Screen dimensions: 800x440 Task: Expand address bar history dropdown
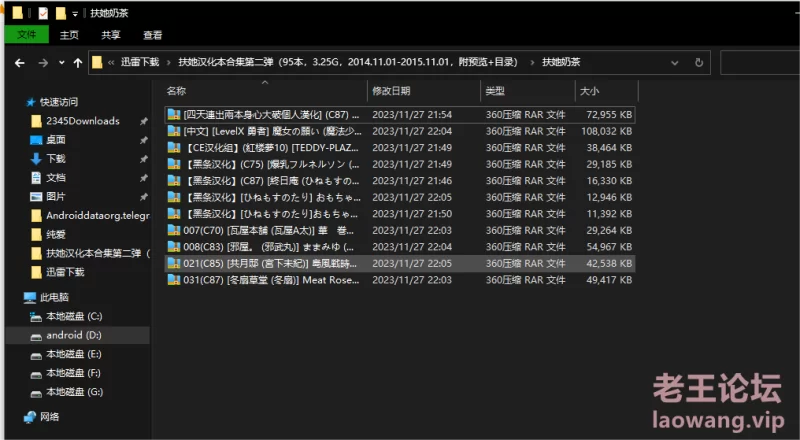click(674, 63)
